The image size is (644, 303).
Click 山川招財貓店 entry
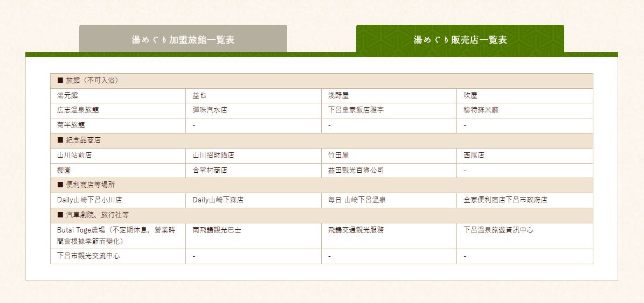click(x=253, y=156)
